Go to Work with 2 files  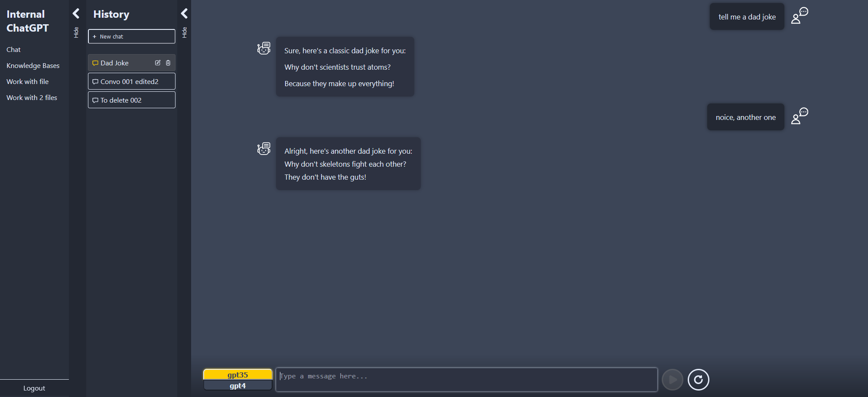coord(32,97)
